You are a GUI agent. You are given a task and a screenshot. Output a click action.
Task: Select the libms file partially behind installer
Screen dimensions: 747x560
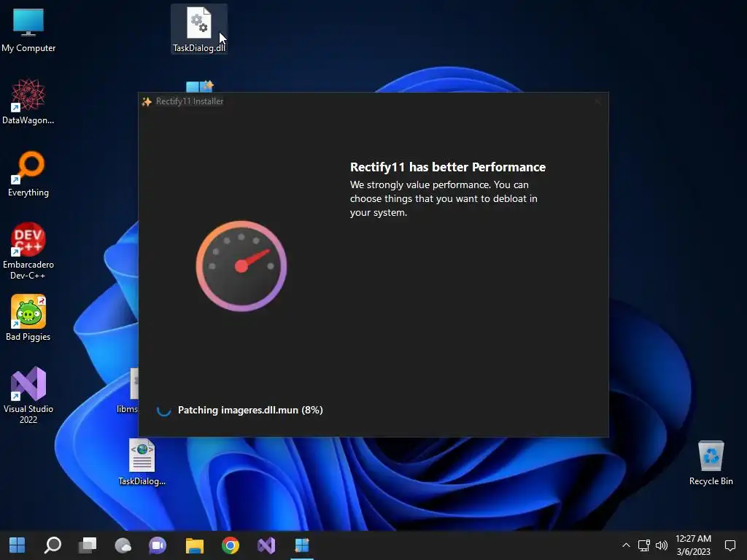tap(128, 391)
